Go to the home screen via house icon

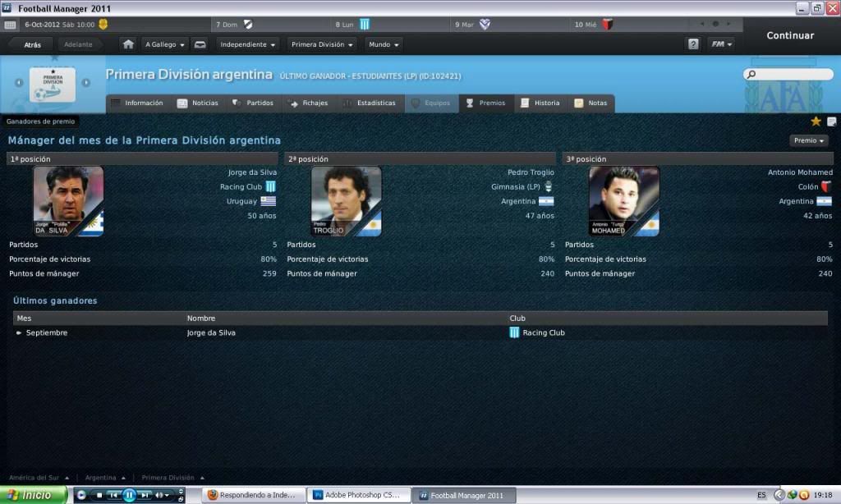coord(128,44)
